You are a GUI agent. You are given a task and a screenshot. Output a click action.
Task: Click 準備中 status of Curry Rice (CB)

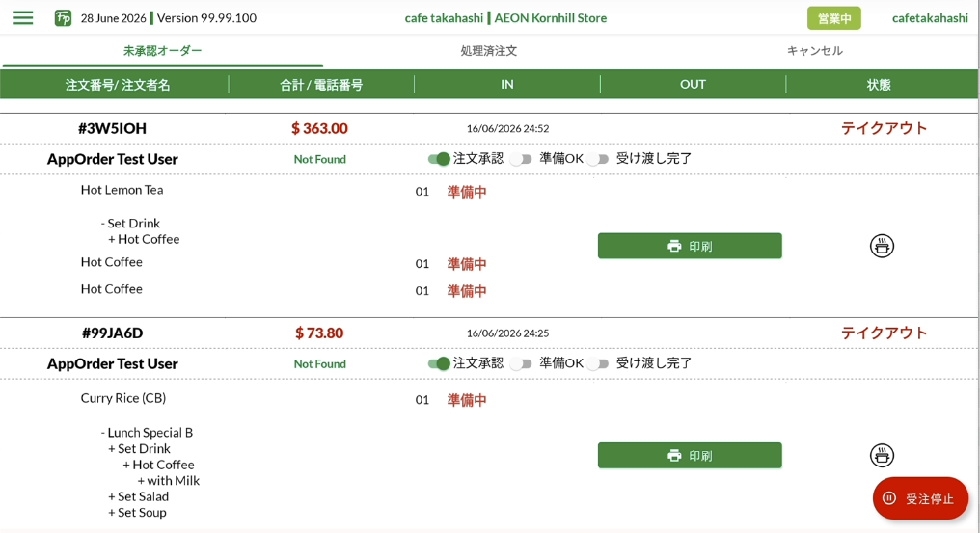tap(467, 400)
